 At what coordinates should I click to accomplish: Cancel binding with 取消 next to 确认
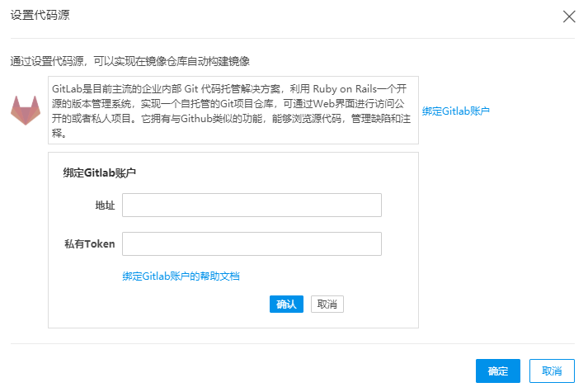tap(327, 304)
